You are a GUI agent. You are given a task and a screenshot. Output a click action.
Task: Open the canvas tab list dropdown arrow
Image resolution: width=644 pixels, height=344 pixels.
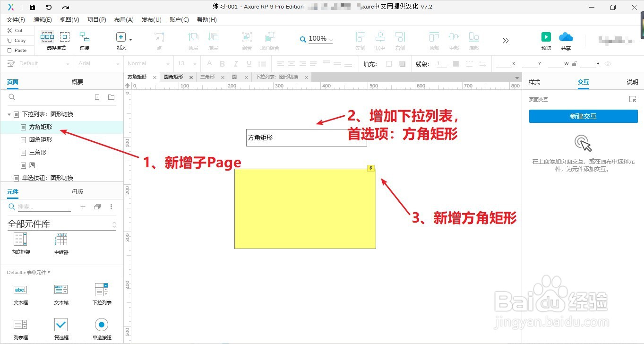pos(516,77)
